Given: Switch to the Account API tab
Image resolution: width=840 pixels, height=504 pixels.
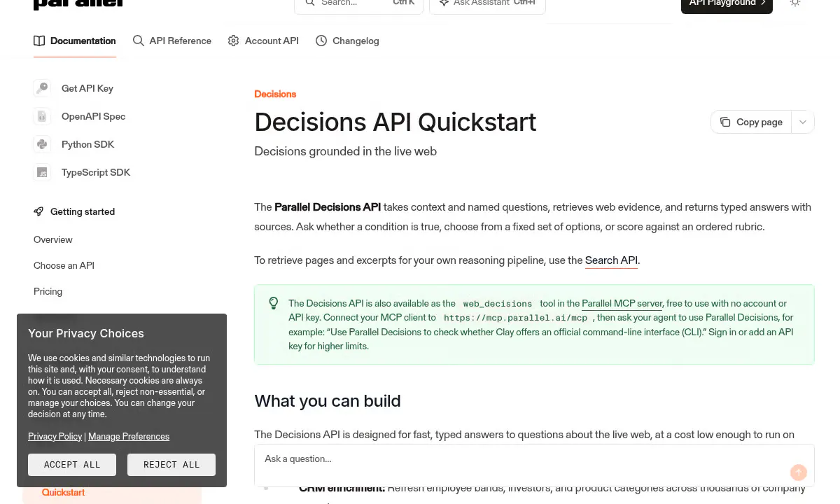Looking at the screenshot, I should pyautogui.click(x=263, y=41).
